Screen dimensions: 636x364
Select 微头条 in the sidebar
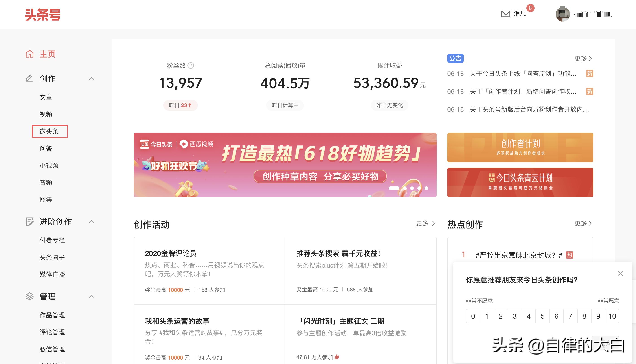(50, 131)
